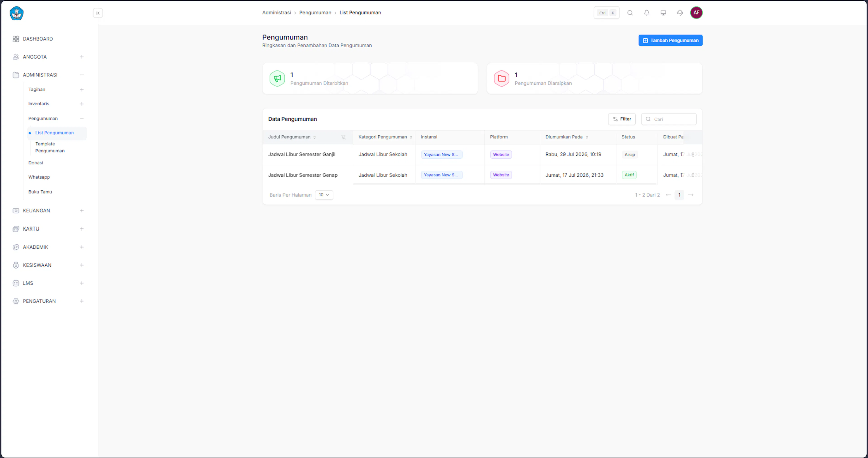The height and width of the screenshot is (458, 868).
Task: Select page 1 in pagination
Action: click(x=679, y=195)
